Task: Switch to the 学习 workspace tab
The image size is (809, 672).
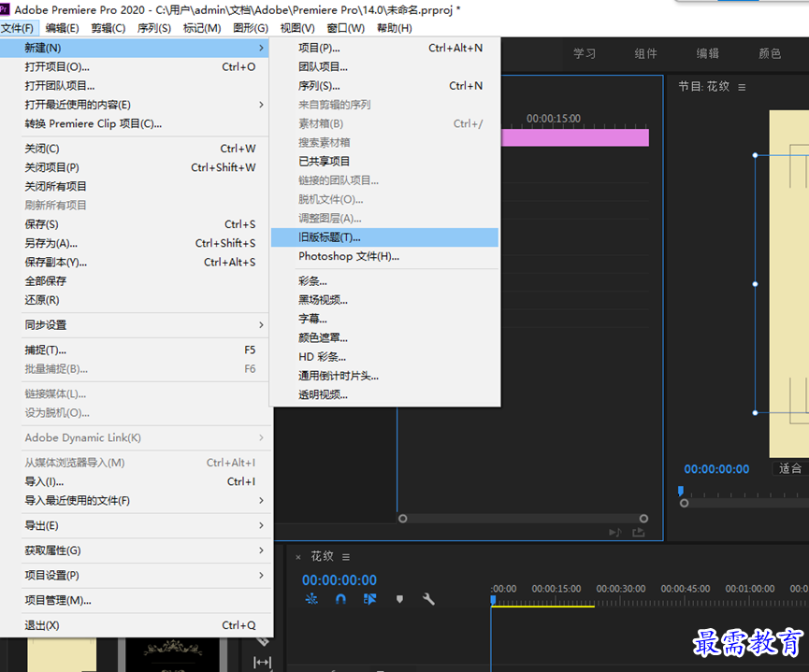Action: point(585,53)
